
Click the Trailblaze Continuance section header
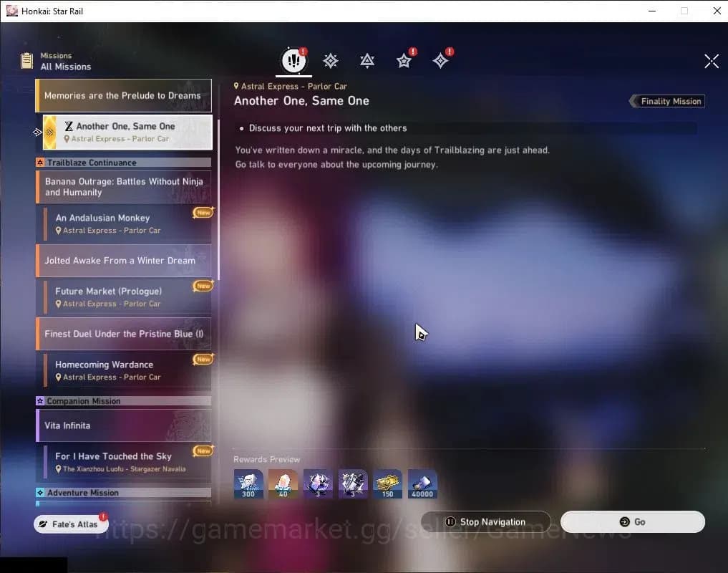click(x=124, y=162)
